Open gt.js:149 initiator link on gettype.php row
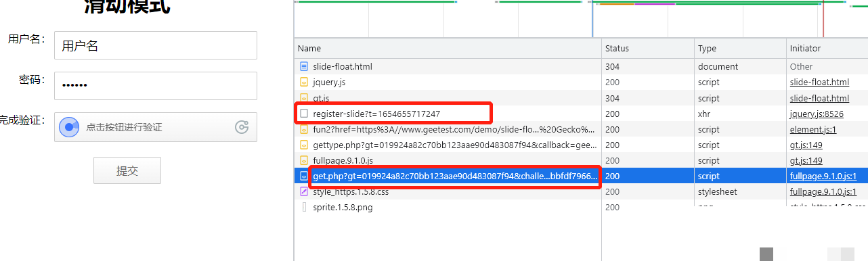 pyautogui.click(x=806, y=145)
